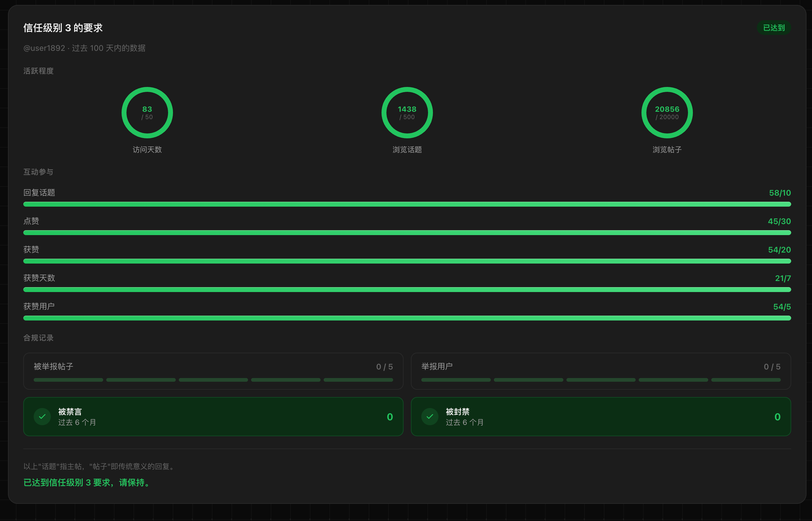Click the 0 count in 被封禁 card
Viewport: 812px width, 521px height.
[777, 417]
